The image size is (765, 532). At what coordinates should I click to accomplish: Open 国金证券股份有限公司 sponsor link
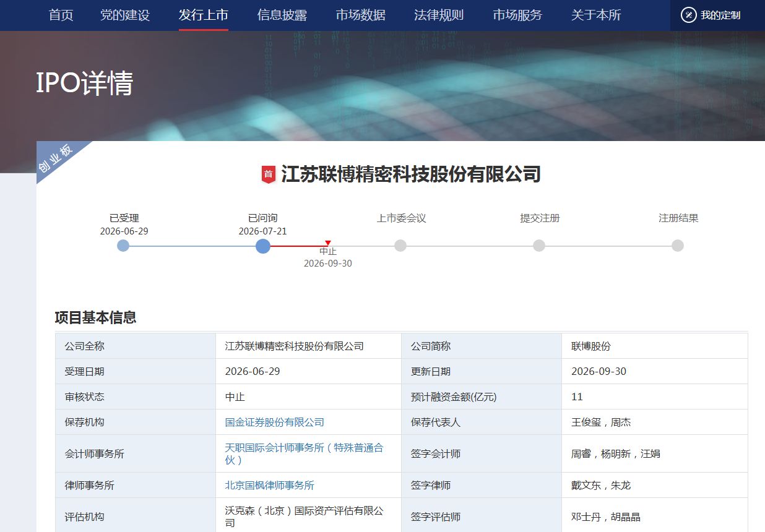coord(275,423)
